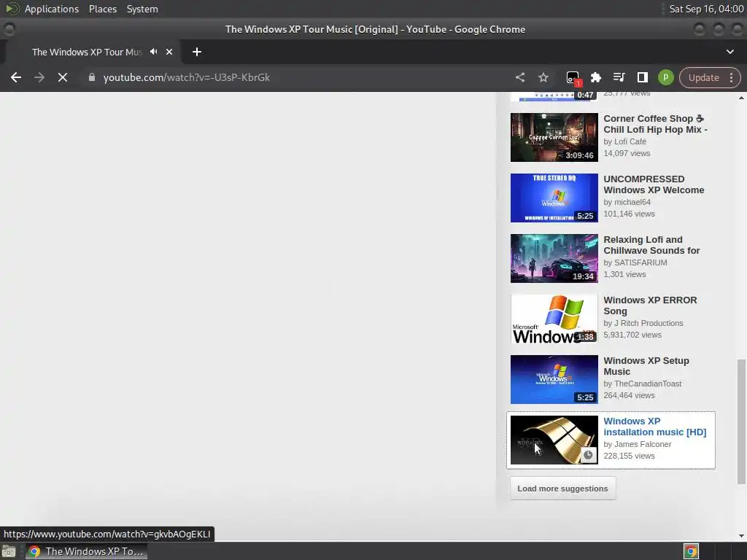Open the Chrome three-dot menu
747x560 pixels.
pyautogui.click(x=731, y=77)
